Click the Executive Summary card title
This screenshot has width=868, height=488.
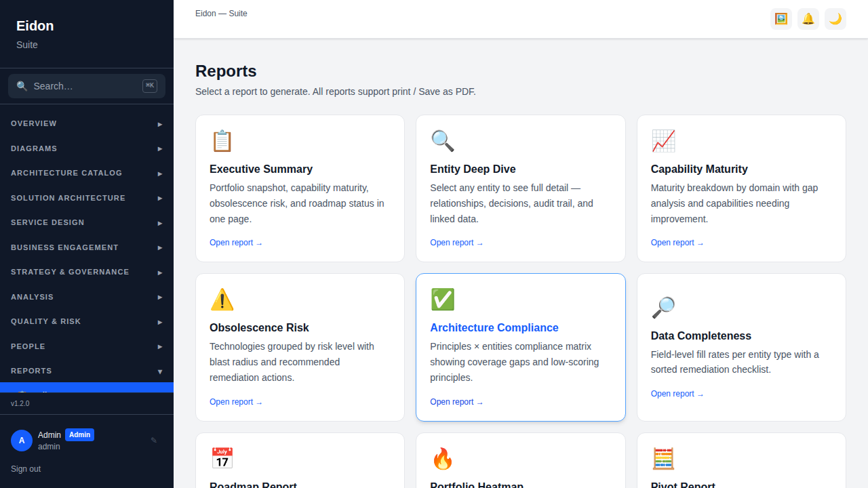click(261, 169)
